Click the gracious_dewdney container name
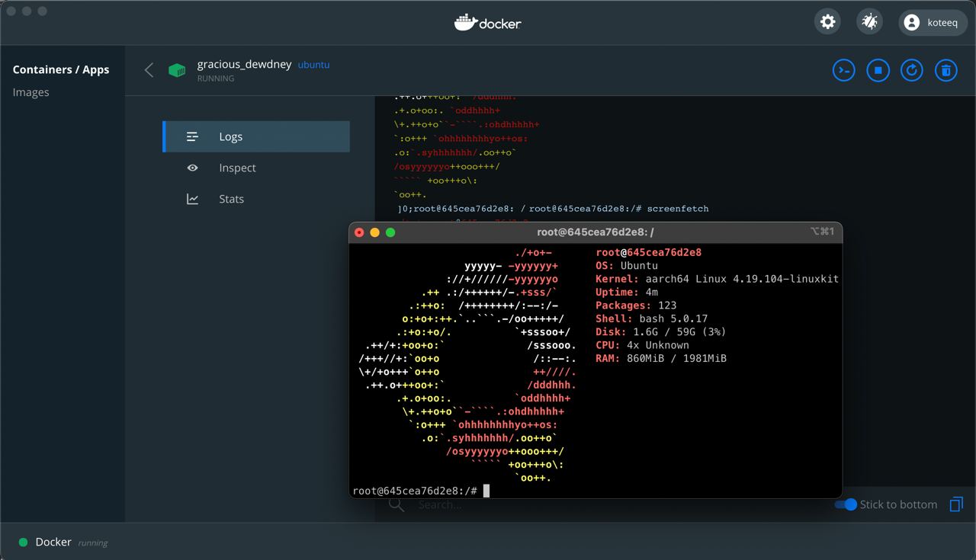976x560 pixels. point(244,64)
